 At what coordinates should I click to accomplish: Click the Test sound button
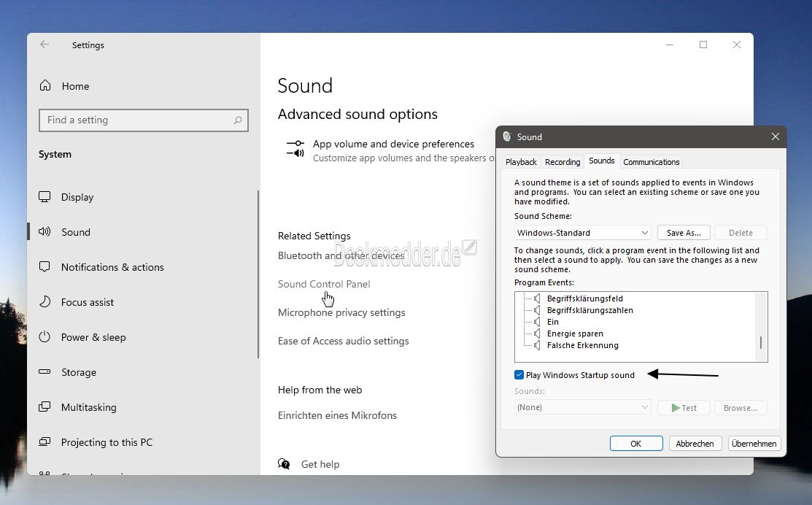tap(684, 408)
